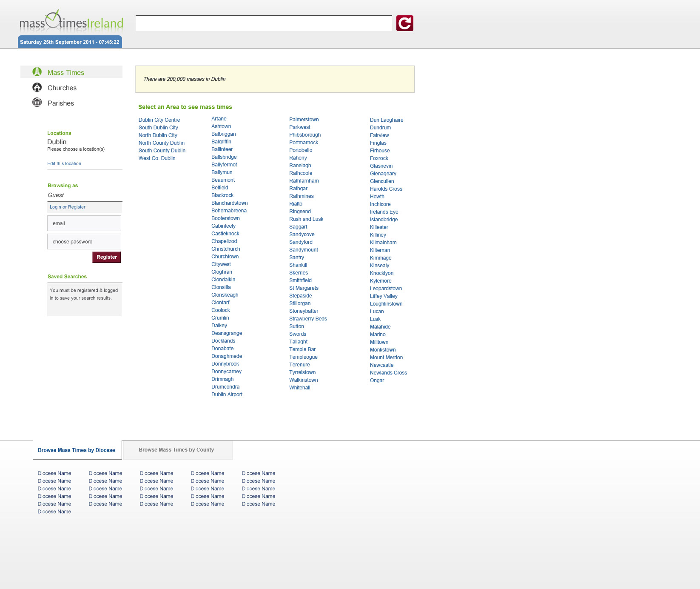The height and width of the screenshot is (589, 700).
Task: Open the Login or Register link
Action: coord(68,207)
